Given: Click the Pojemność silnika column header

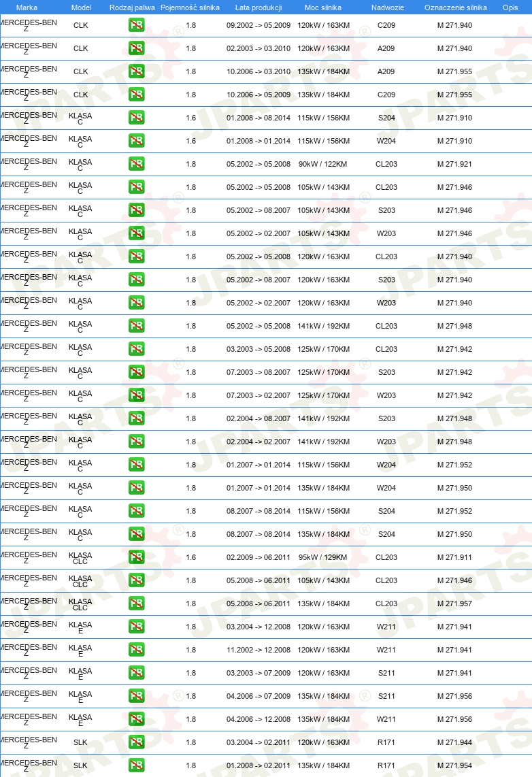Looking at the screenshot, I should pos(190,7).
